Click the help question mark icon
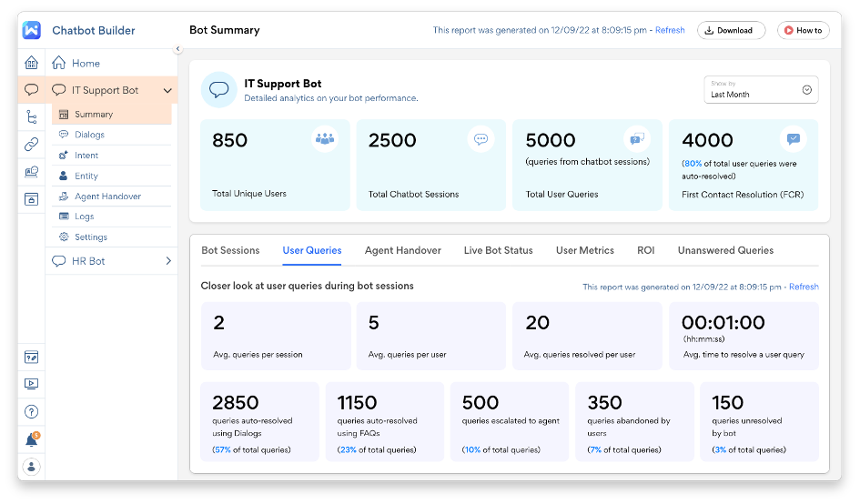This screenshot has width=860, height=504. (x=32, y=411)
